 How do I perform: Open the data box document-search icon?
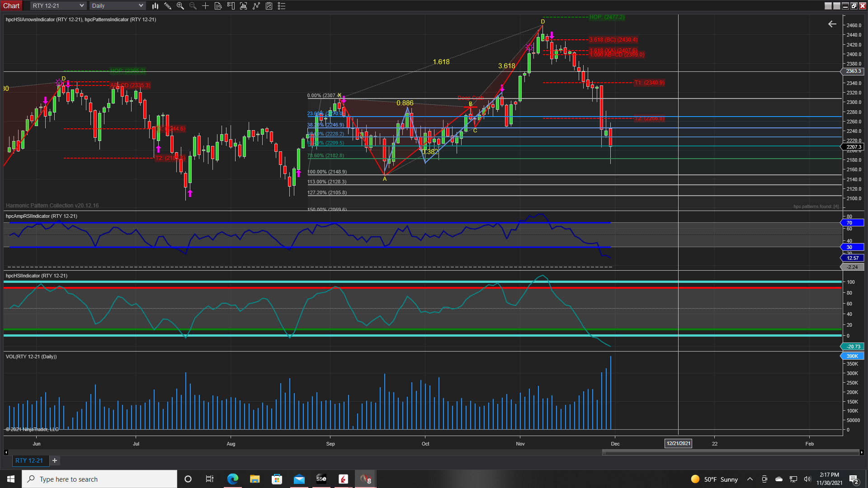tap(218, 6)
